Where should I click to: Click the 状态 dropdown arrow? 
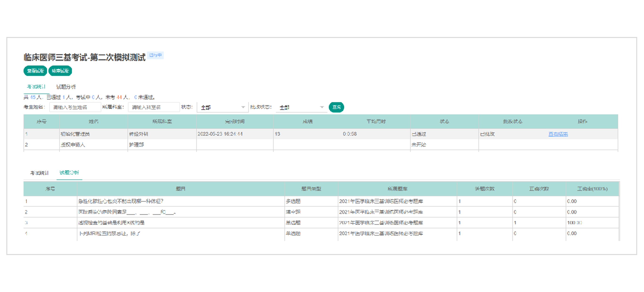click(243, 107)
